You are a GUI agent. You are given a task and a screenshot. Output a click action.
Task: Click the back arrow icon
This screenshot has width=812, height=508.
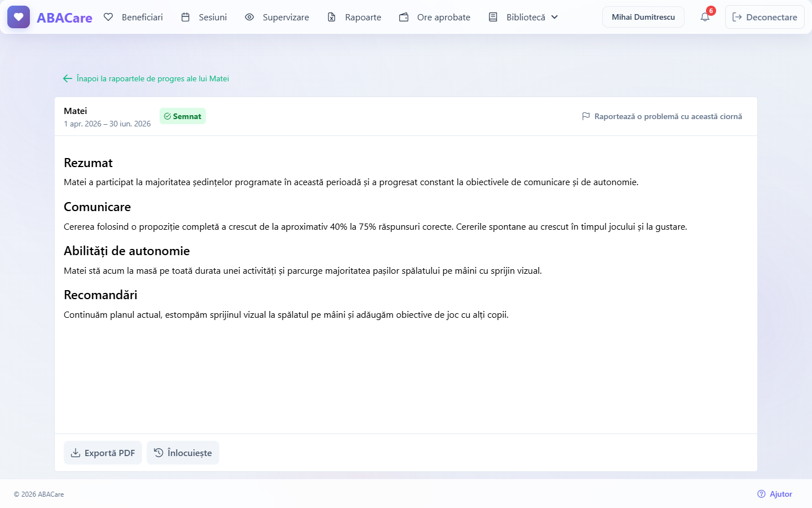tap(68, 78)
